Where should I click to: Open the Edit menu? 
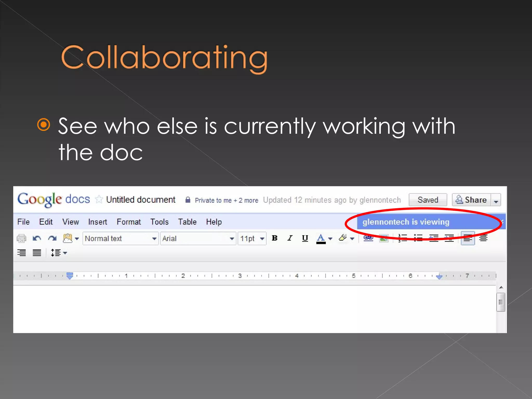point(46,222)
